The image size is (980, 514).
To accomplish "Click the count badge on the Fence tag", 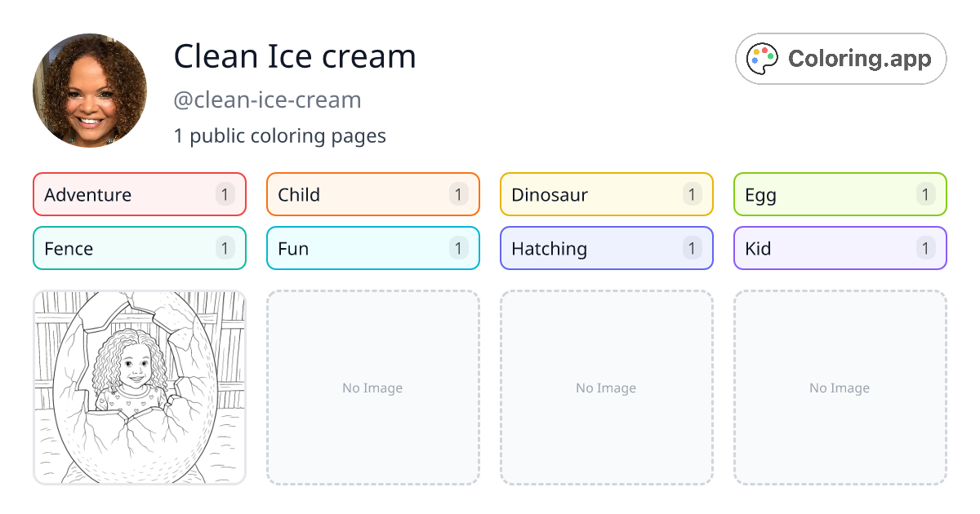I will coord(224,248).
